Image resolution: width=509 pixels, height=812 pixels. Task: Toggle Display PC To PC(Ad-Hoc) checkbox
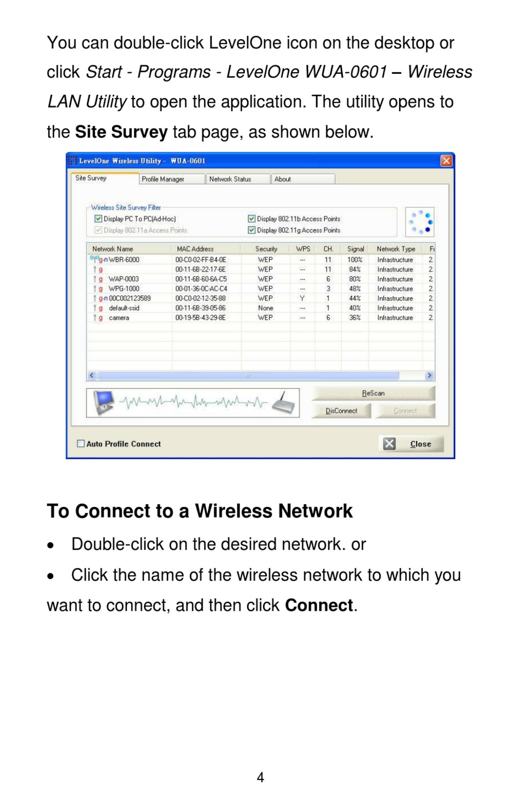[98, 218]
